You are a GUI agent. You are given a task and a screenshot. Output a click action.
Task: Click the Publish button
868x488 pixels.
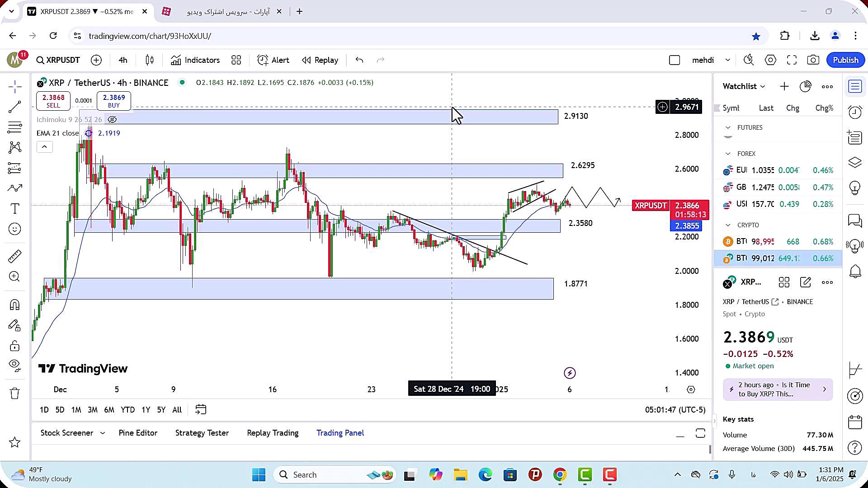[845, 60]
